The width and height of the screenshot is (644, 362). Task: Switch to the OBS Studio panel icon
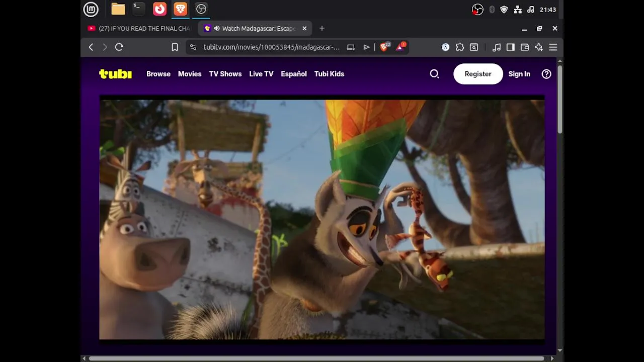(201, 9)
